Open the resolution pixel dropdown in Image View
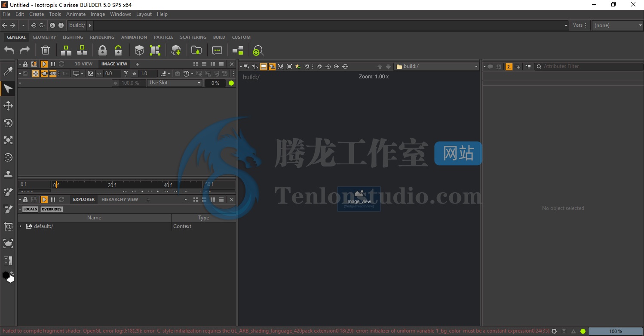Screen dimensions: 644x336 [165, 74]
